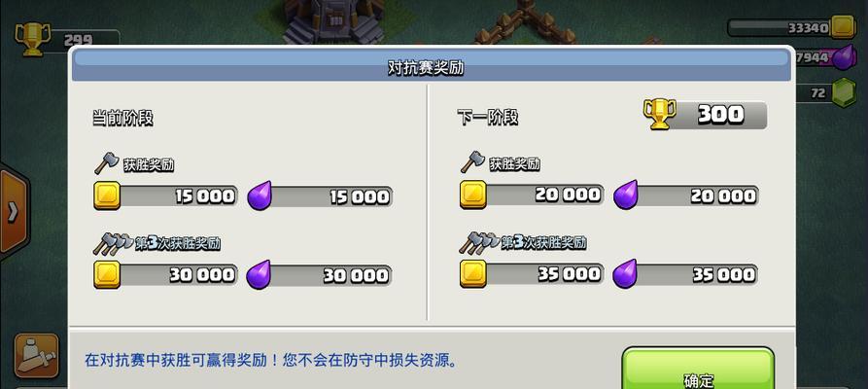Select the 20 000 elixir reward bar
Viewport: 868px width, 389px height.
click(686, 195)
